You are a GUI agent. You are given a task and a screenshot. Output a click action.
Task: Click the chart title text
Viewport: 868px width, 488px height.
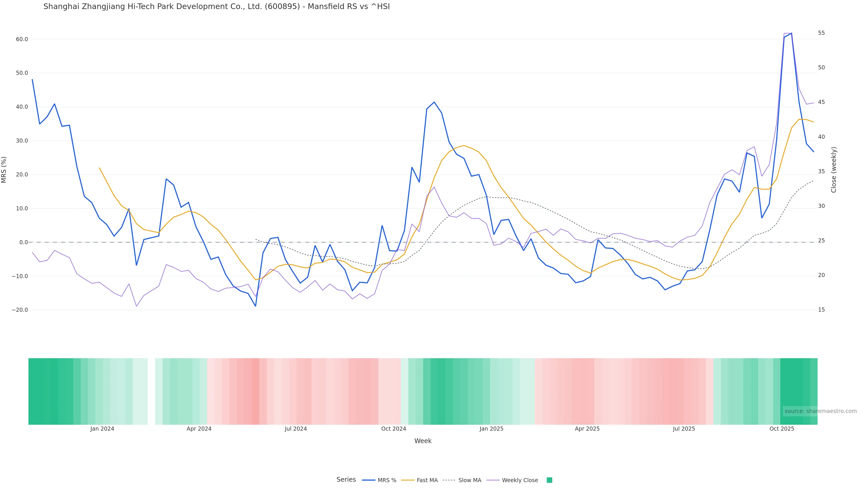click(x=216, y=7)
